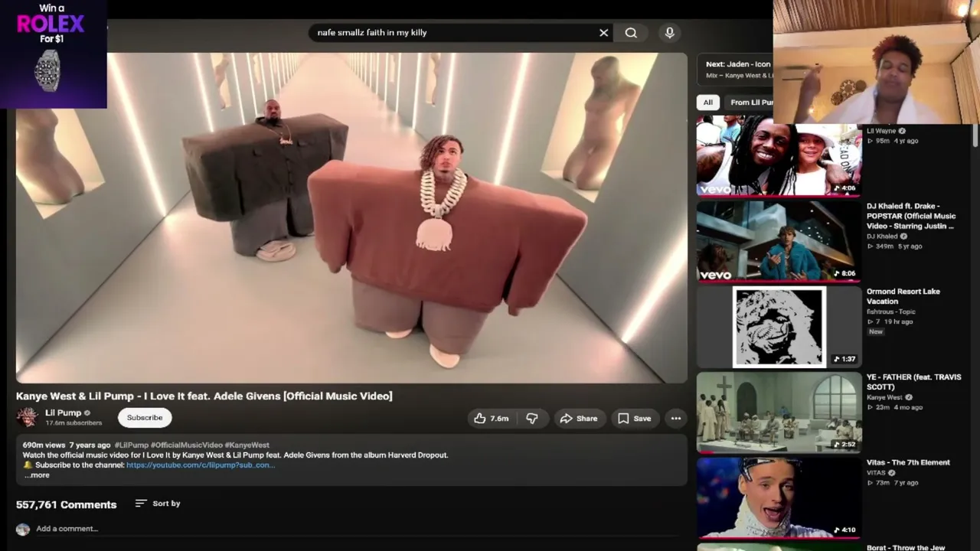Image resolution: width=980 pixels, height=551 pixels.
Task: Click the fishtrous - Topic channel name
Action: pos(891,312)
